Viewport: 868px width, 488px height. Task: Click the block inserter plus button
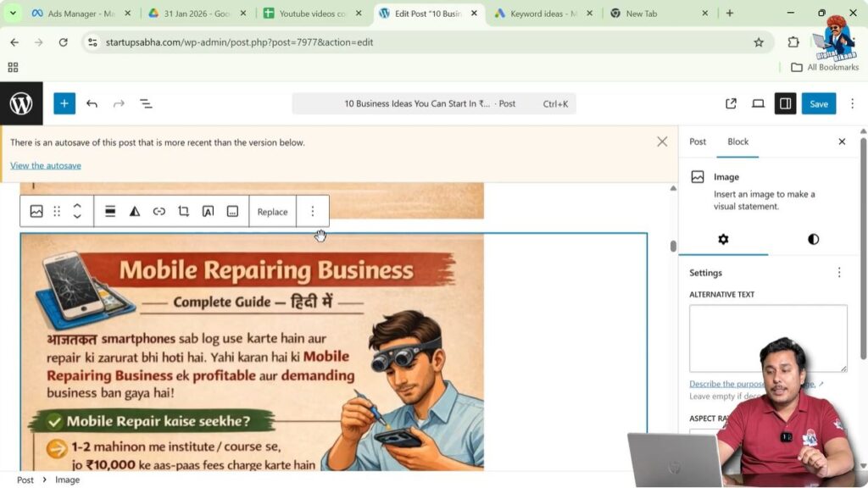click(64, 103)
